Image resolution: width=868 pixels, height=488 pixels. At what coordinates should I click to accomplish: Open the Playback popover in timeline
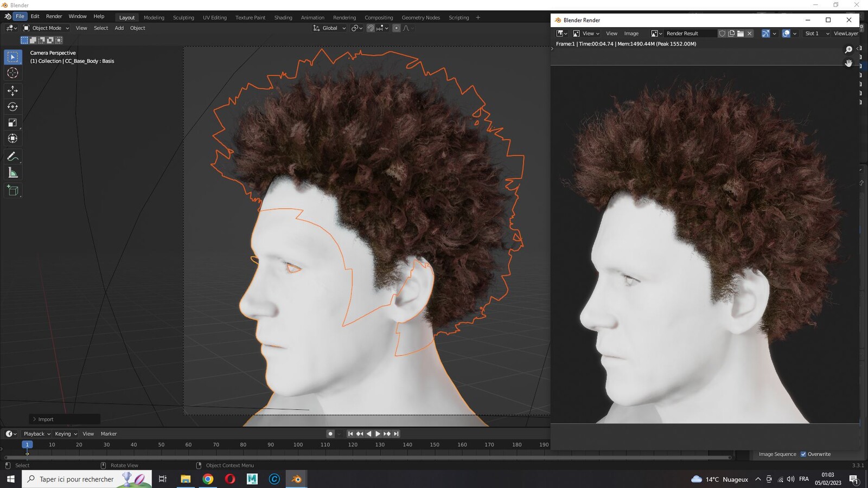pos(36,434)
